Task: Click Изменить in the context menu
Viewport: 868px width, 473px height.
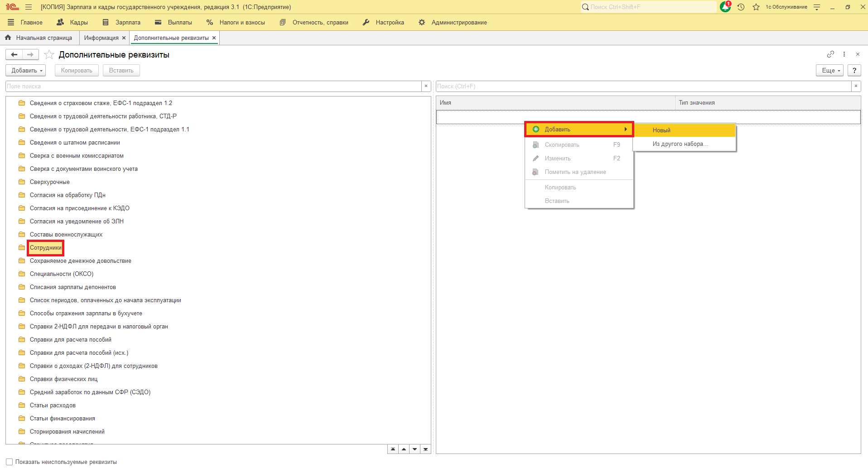Action: (x=579, y=158)
